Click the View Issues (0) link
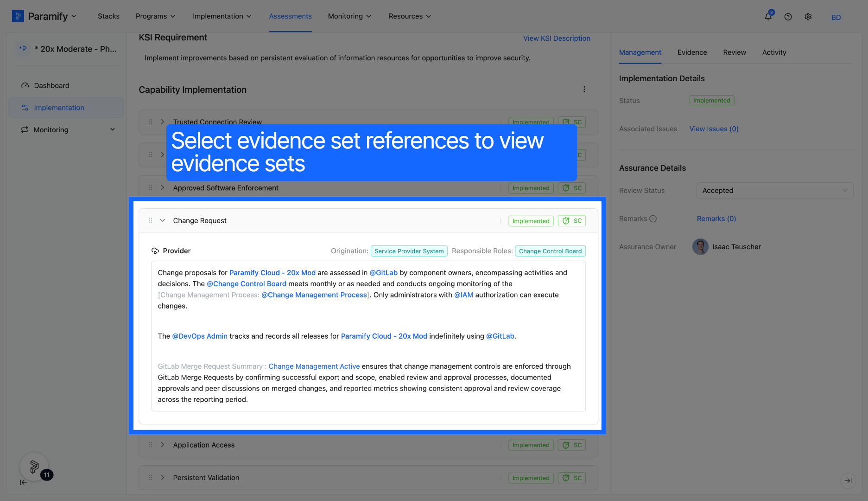Image resolution: width=868 pixels, height=501 pixels. pos(714,129)
